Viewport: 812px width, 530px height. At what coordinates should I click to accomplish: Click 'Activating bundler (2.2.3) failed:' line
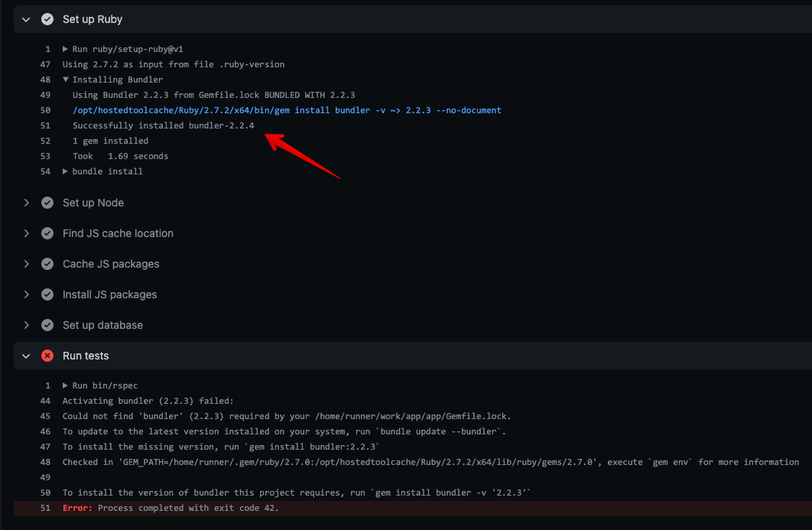point(148,401)
